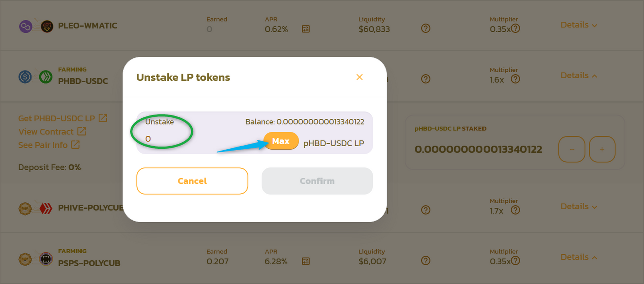This screenshot has height=284, width=644.
Task: Expand Details for PLEO-WMATIC farm
Action: 579,25
